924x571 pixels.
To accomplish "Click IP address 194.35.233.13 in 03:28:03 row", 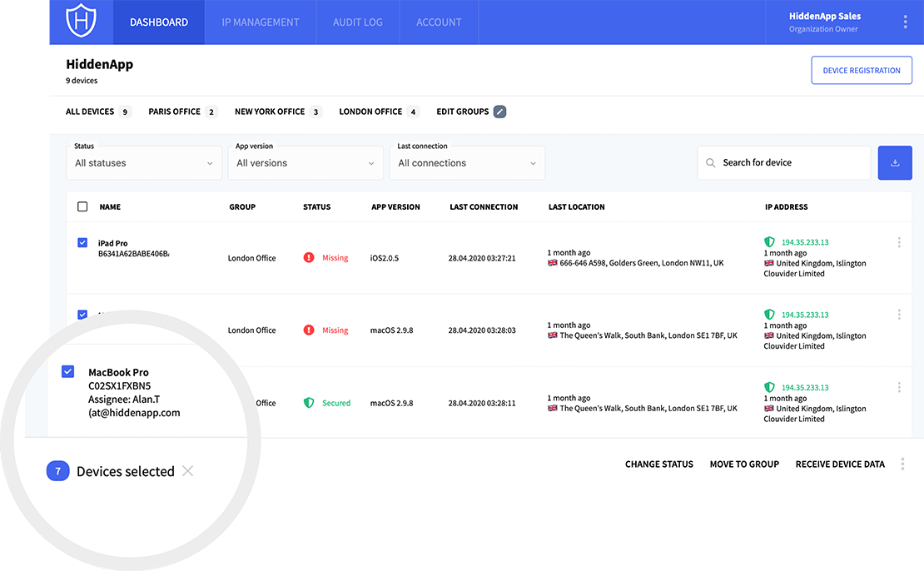I will click(805, 315).
